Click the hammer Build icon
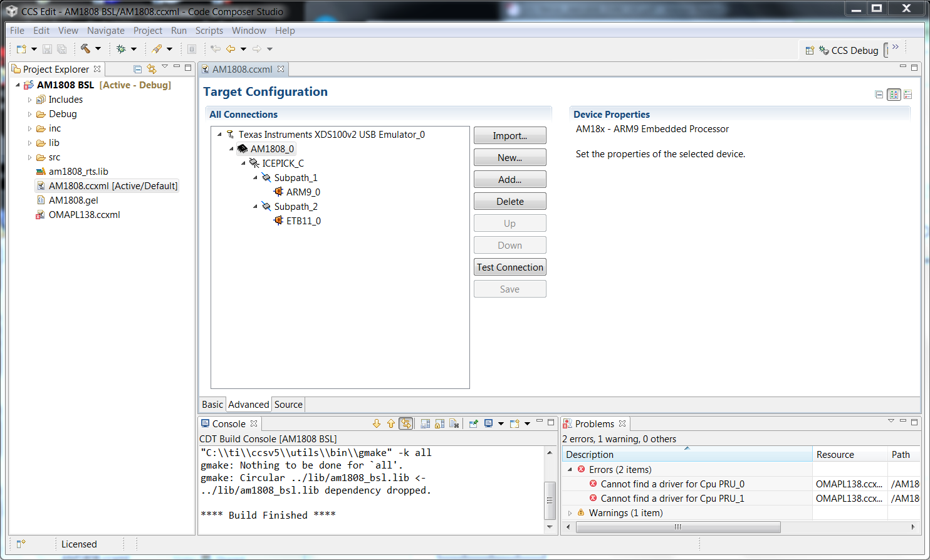 coord(85,49)
